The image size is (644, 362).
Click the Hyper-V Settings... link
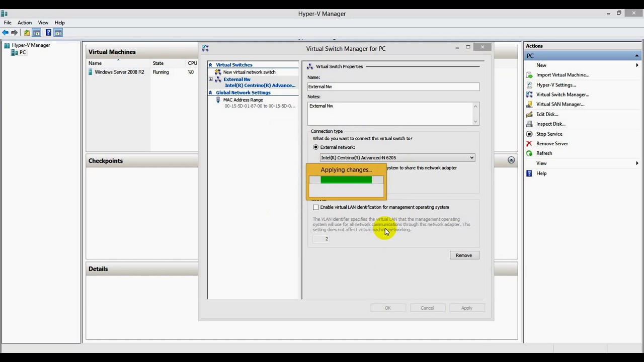556,85
